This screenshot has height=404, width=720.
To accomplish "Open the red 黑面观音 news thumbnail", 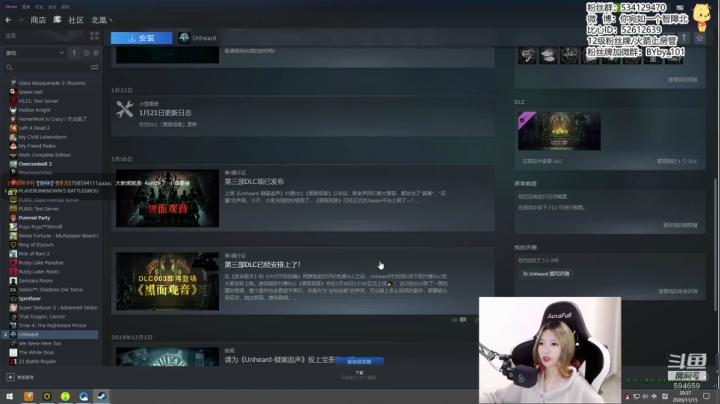I will point(168,198).
